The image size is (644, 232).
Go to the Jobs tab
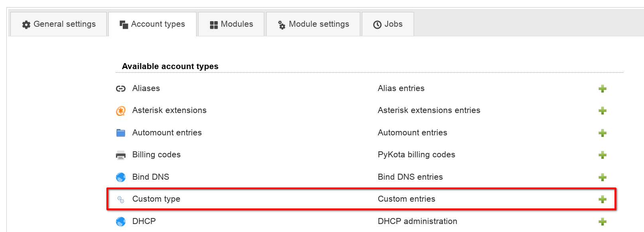[x=388, y=24]
